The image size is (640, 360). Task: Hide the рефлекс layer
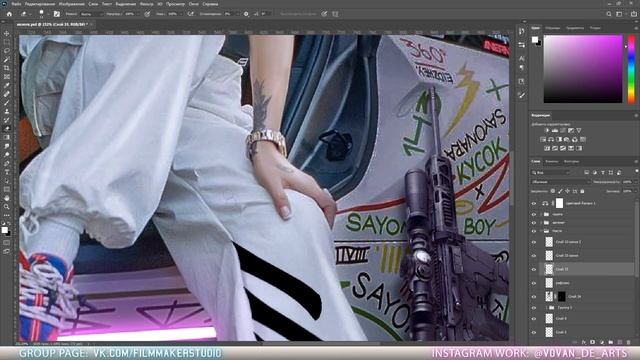click(x=534, y=283)
